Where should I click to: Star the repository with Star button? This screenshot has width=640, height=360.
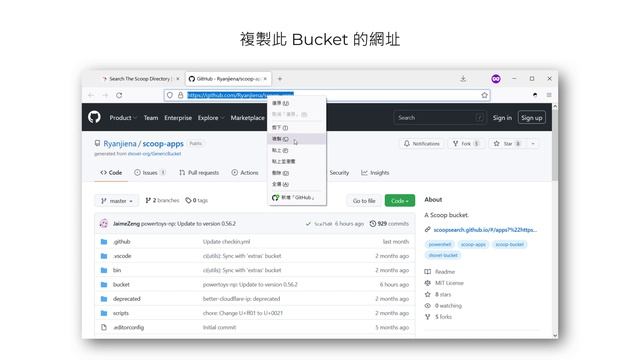click(507, 144)
